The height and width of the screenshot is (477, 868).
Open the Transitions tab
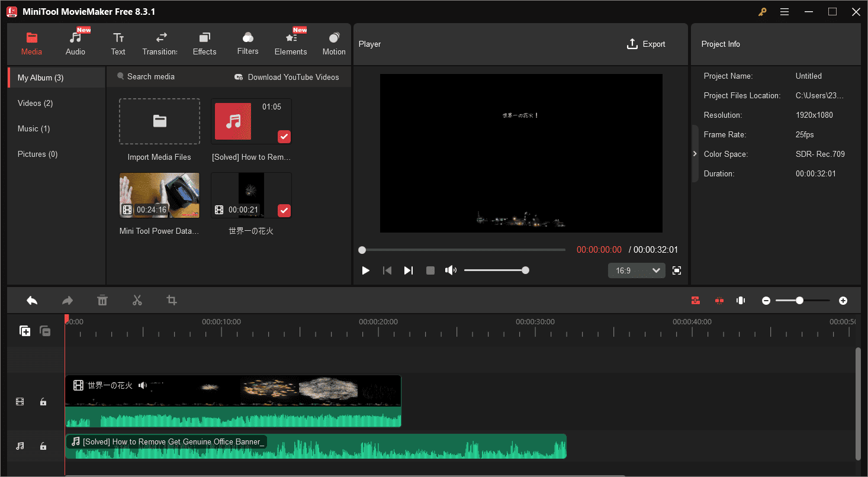coord(160,44)
